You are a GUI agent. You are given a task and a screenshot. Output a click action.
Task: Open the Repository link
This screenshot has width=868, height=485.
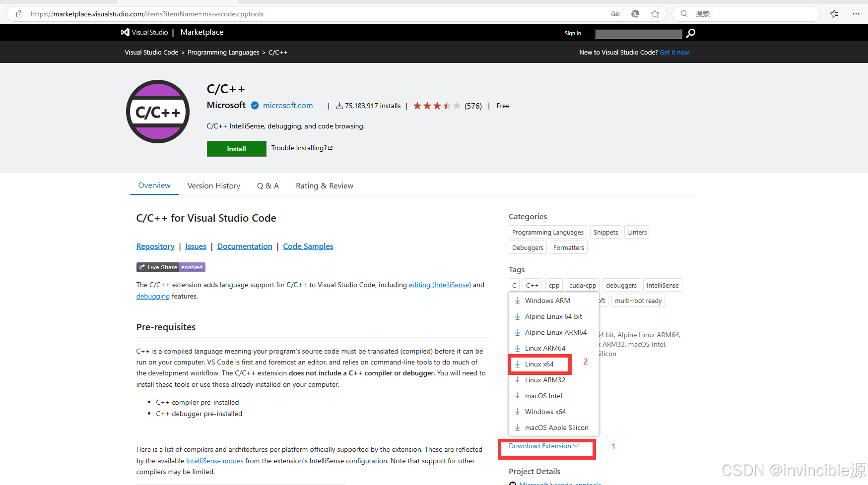click(155, 246)
